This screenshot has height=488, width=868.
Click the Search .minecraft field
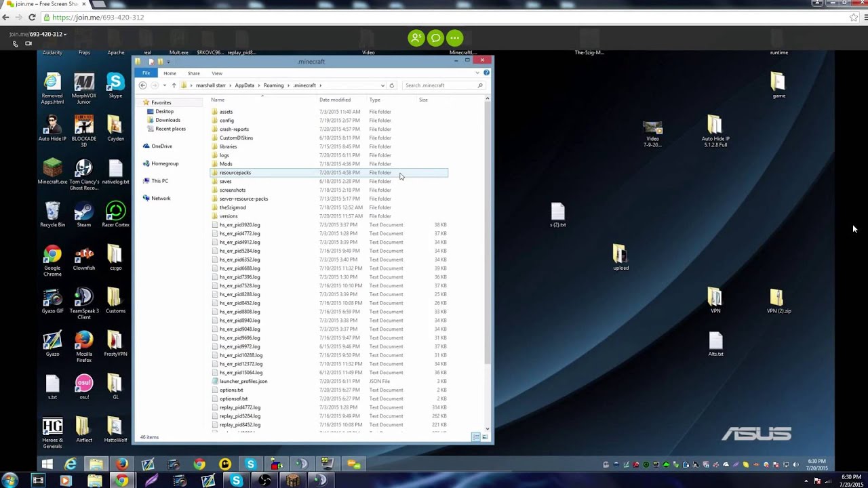[x=443, y=85]
